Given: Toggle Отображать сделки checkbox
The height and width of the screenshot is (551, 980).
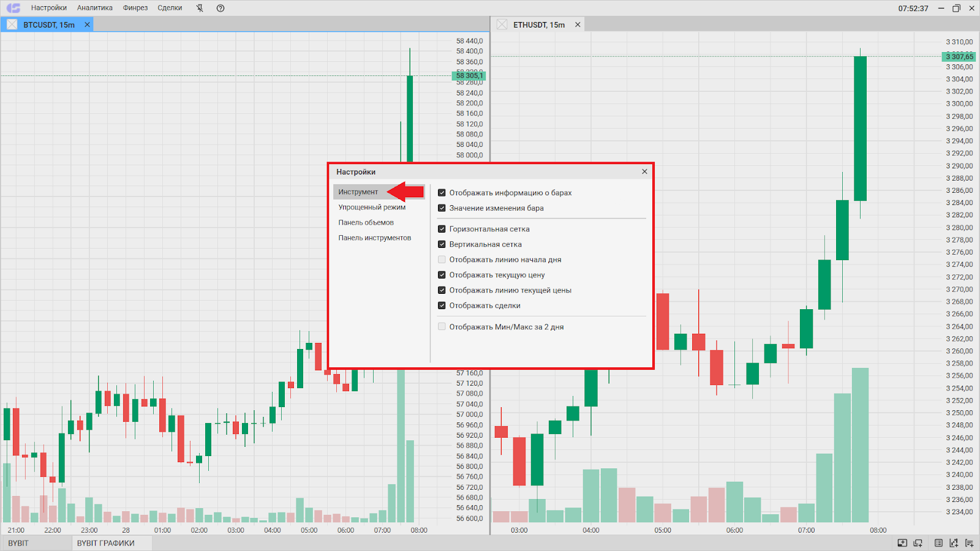Looking at the screenshot, I should 442,305.
